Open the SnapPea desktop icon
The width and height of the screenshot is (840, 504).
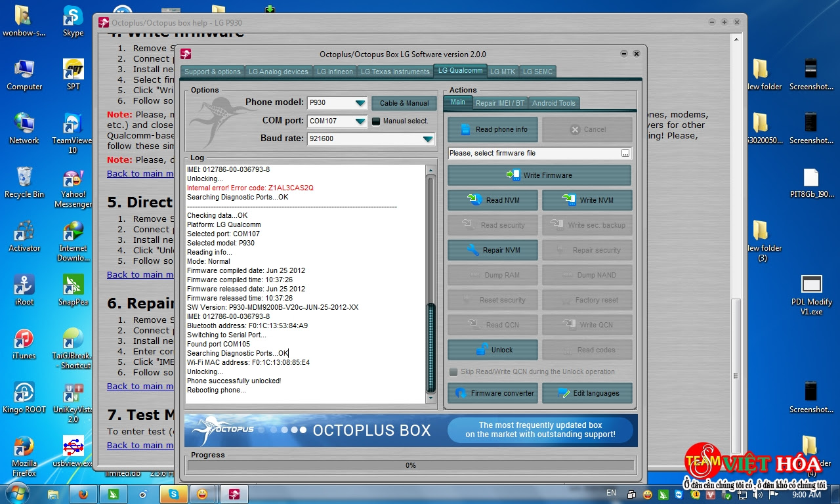pyautogui.click(x=73, y=291)
